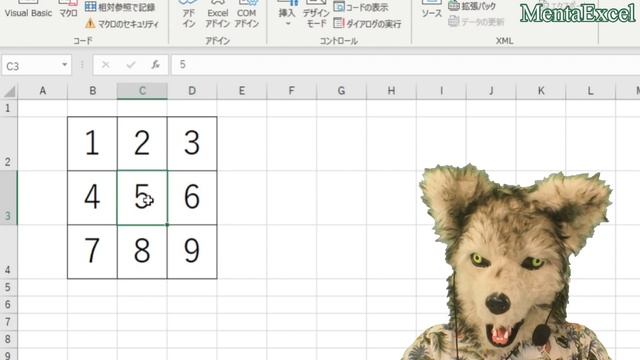Select column C header
The height and width of the screenshot is (360, 640).
(142, 91)
